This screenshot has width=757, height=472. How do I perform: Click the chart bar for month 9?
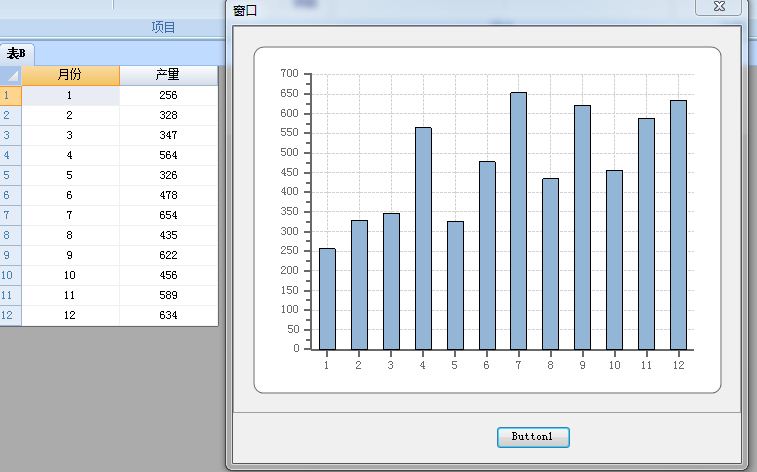click(582, 227)
